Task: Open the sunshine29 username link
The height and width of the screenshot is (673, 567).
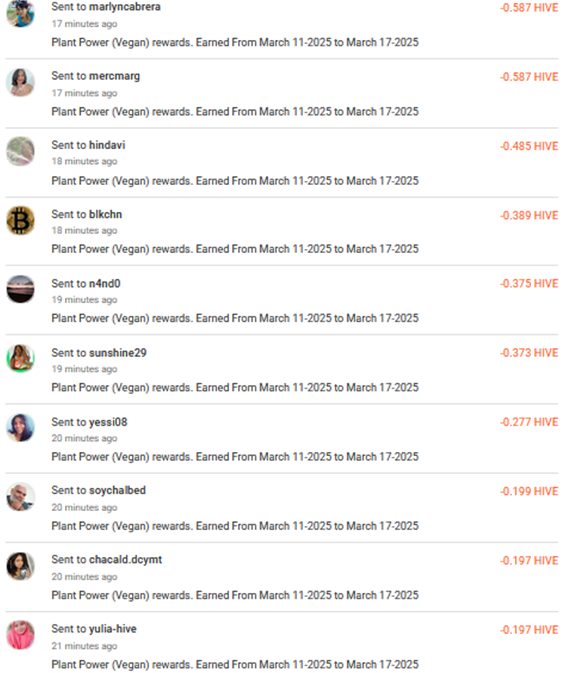Action: click(118, 353)
